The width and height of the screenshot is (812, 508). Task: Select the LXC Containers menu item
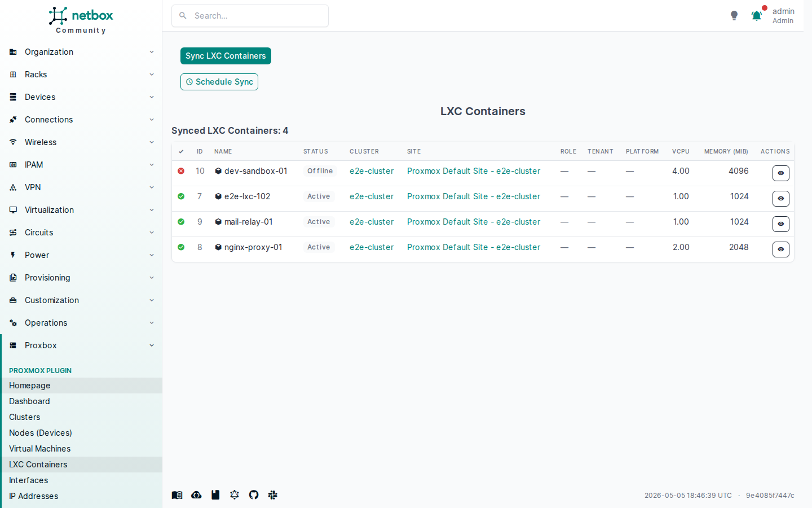pos(81,465)
